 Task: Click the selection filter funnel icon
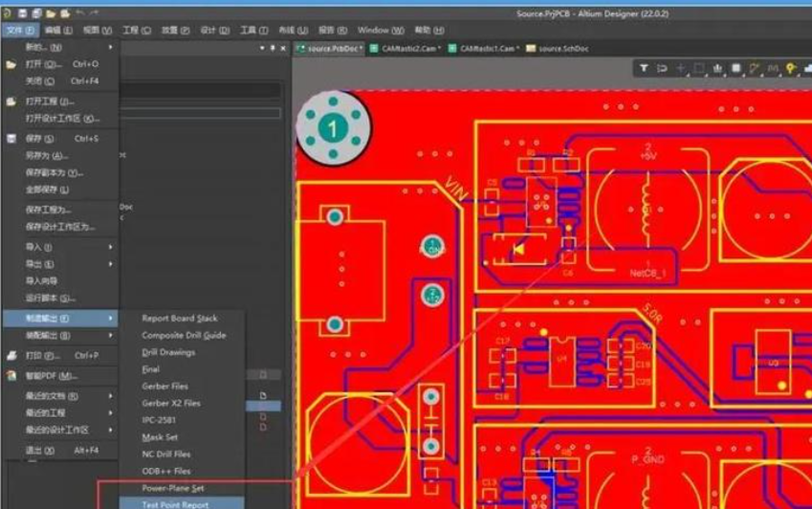pyautogui.click(x=644, y=69)
